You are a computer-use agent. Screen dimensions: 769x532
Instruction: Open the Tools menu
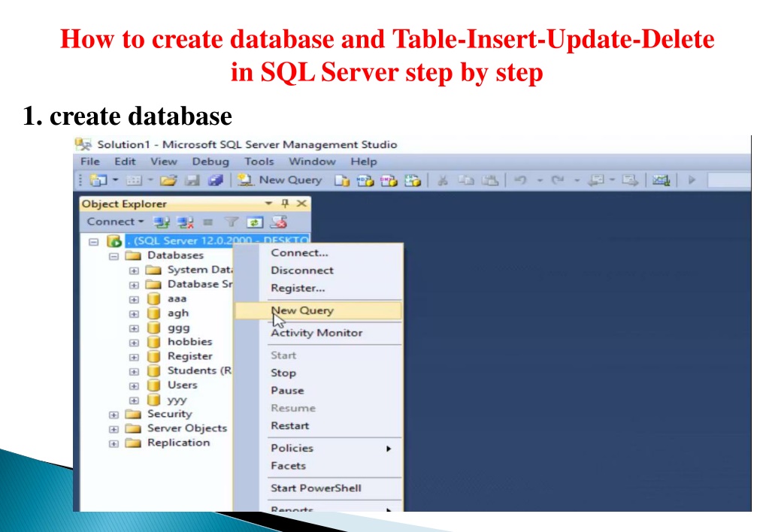click(x=259, y=162)
